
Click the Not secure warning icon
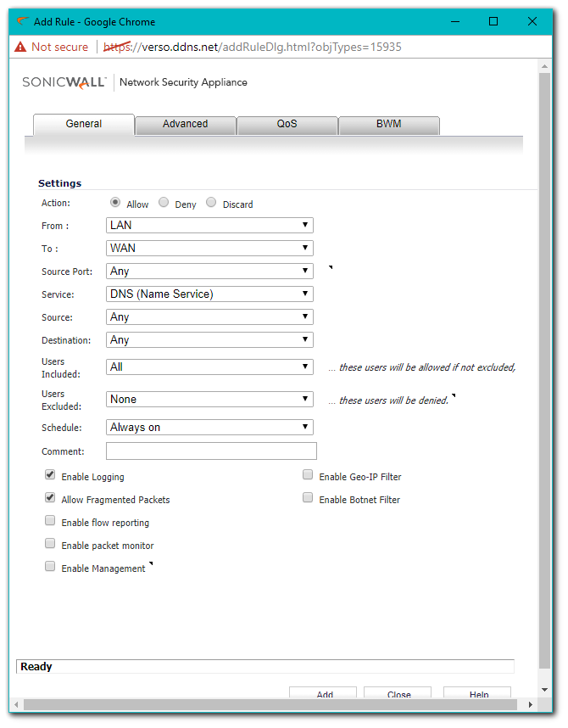click(20, 48)
